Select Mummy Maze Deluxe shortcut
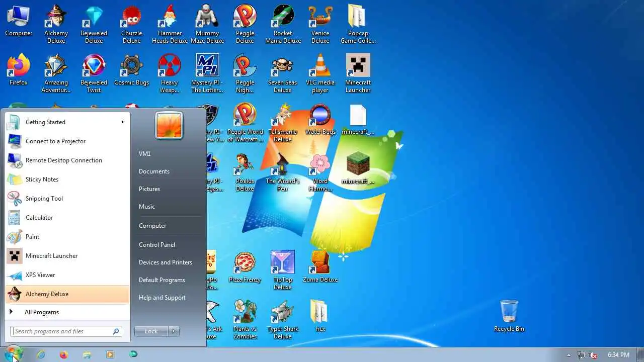This screenshot has width=644, height=362. tap(207, 24)
